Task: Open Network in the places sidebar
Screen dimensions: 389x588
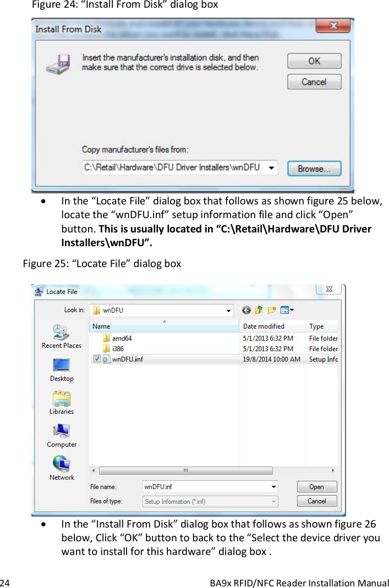Action: (x=62, y=468)
